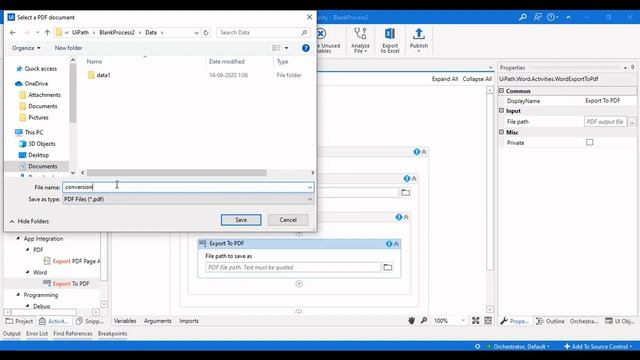The width and height of the screenshot is (640, 360).
Task: Open the Save as type dropdown
Action: (x=188, y=199)
